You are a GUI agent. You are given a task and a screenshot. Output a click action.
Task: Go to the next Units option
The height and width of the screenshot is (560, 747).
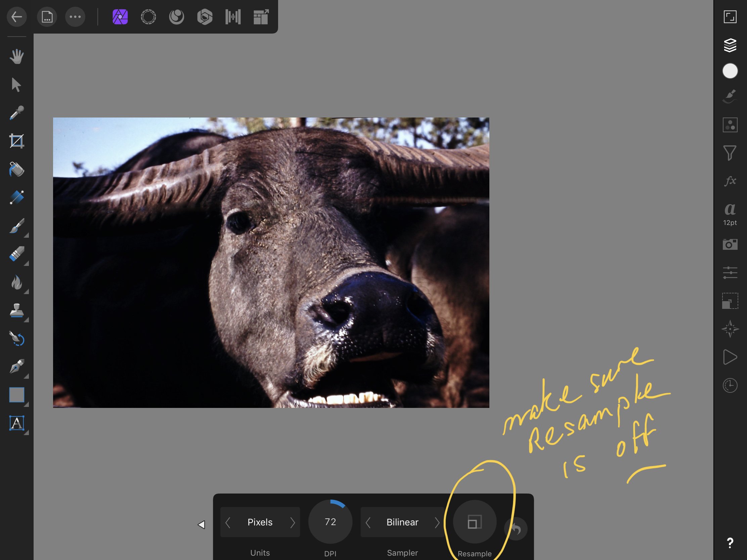pos(293,522)
